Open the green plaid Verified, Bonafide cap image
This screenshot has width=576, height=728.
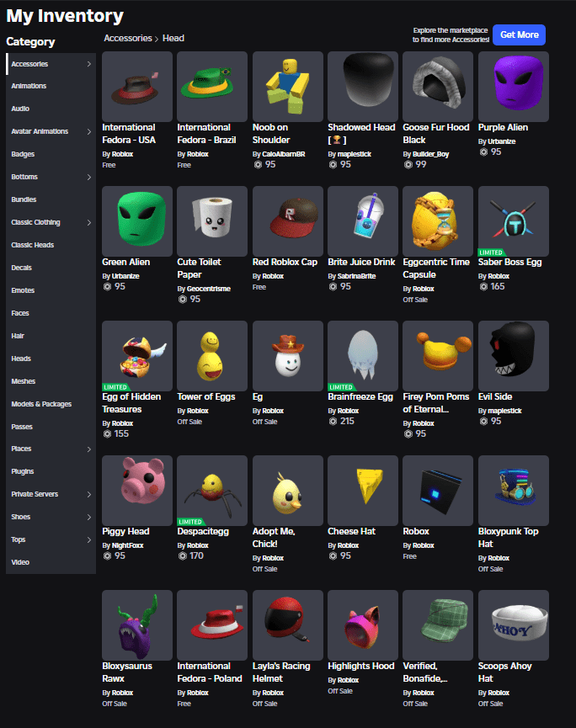click(438, 625)
